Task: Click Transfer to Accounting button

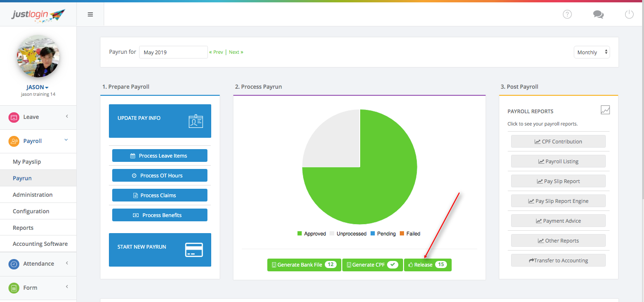Action: [558, 260]
